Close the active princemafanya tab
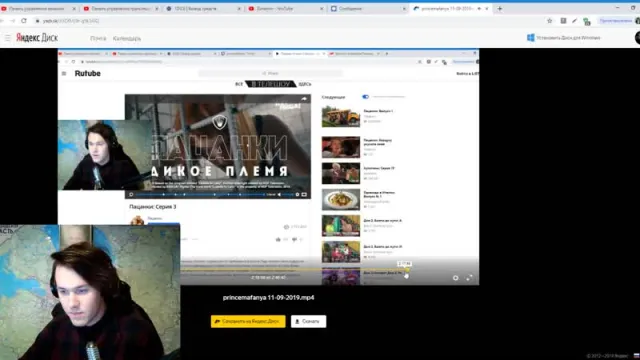Screen dimensions: 640x360 [x=487, y=9]
